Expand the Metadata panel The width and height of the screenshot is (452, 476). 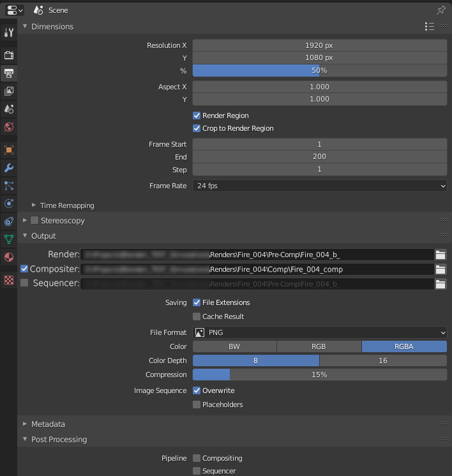25,424
